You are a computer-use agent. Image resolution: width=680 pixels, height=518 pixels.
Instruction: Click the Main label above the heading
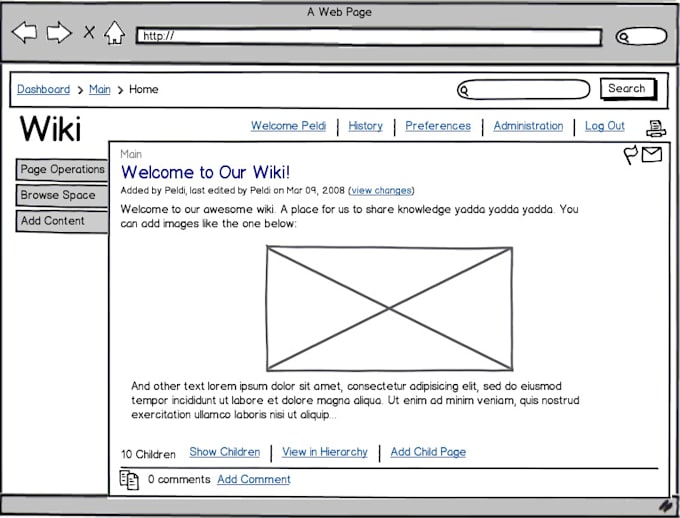131,154
